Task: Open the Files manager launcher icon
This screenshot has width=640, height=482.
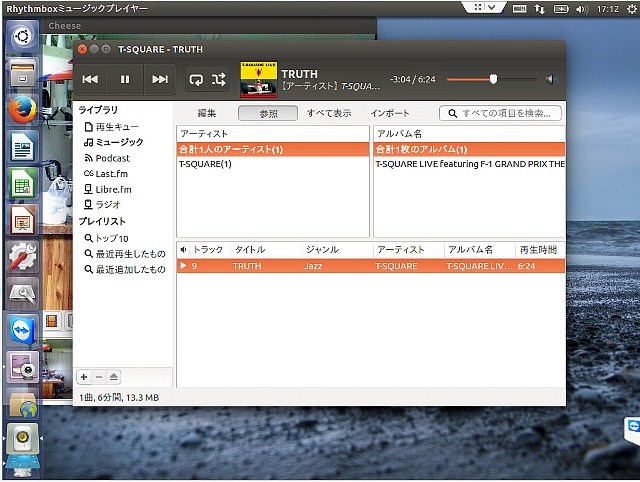Action: tap(22, 73)
